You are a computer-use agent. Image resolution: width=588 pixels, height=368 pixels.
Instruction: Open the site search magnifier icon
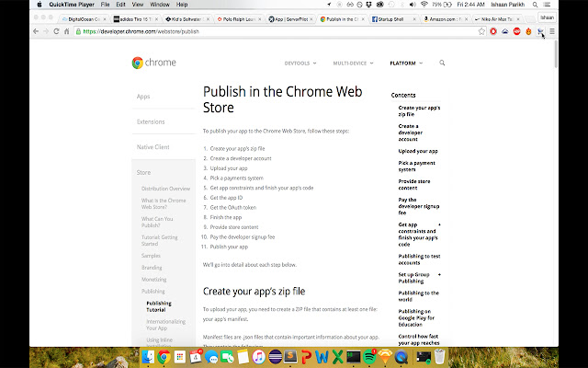tap(442, 63)
